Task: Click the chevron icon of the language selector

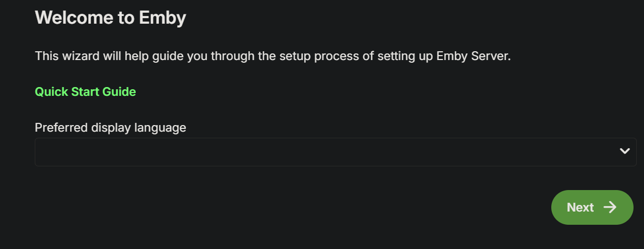Action: (625, 151)
